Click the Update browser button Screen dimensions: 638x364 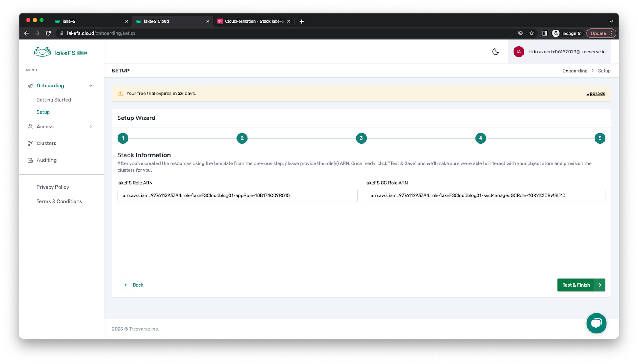click(x=601, y=33)
